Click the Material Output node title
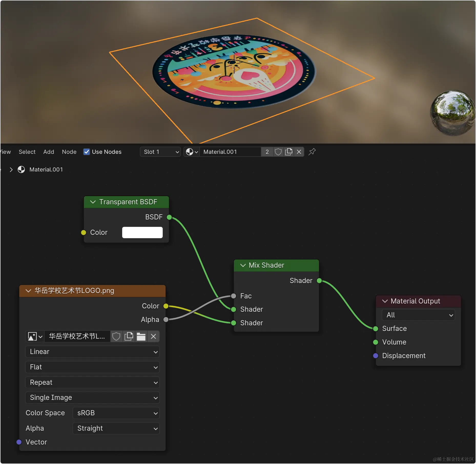476x464 pixels. [415, 301]
